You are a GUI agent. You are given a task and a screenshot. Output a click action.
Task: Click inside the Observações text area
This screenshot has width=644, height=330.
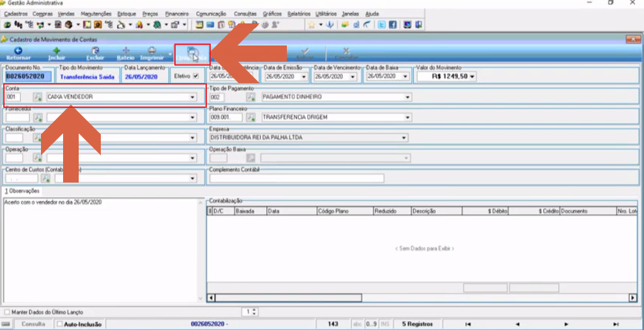click(x=102, y=250)
